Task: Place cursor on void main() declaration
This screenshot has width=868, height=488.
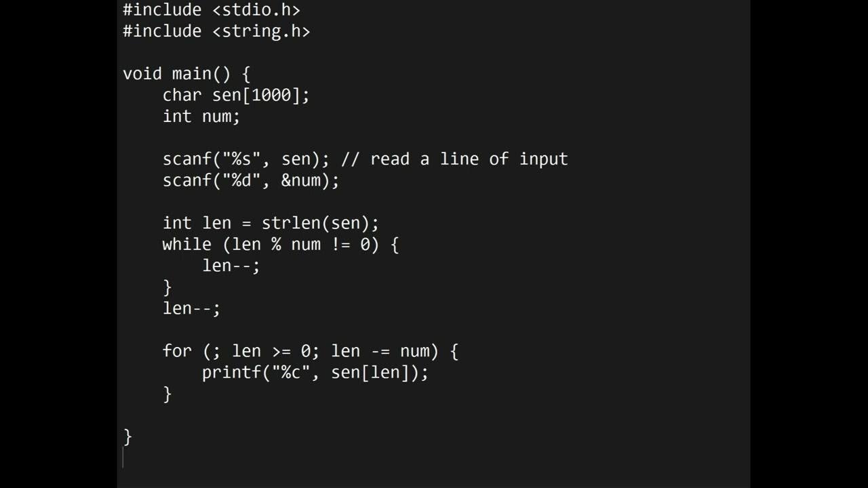Action: pyautogui.click(x=186, y=74)
